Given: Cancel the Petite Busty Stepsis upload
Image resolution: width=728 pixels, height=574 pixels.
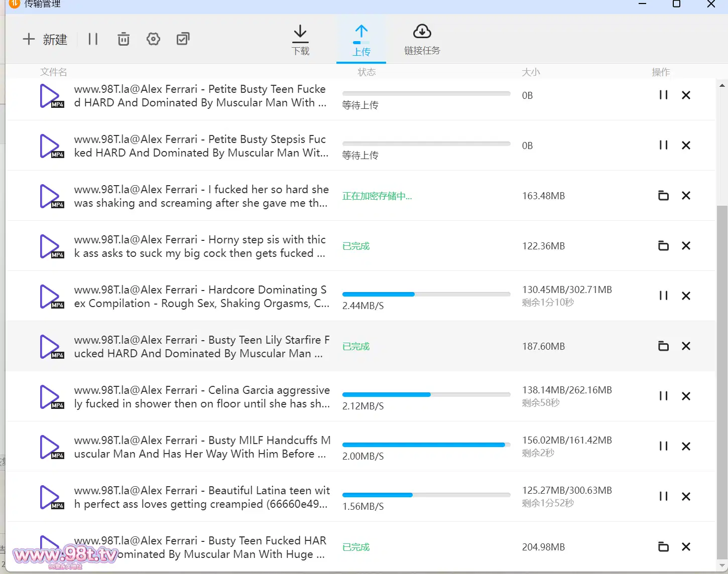Looking at the screenshot, I should pos(686,145).
